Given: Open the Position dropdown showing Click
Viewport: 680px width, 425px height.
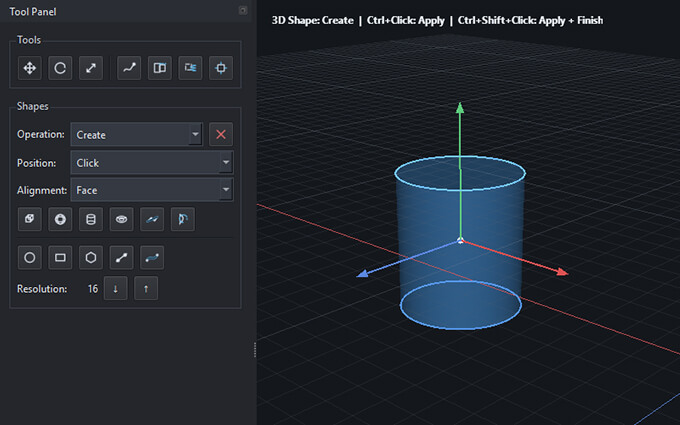Looking at the screenshot, I should tap(151, 162).
